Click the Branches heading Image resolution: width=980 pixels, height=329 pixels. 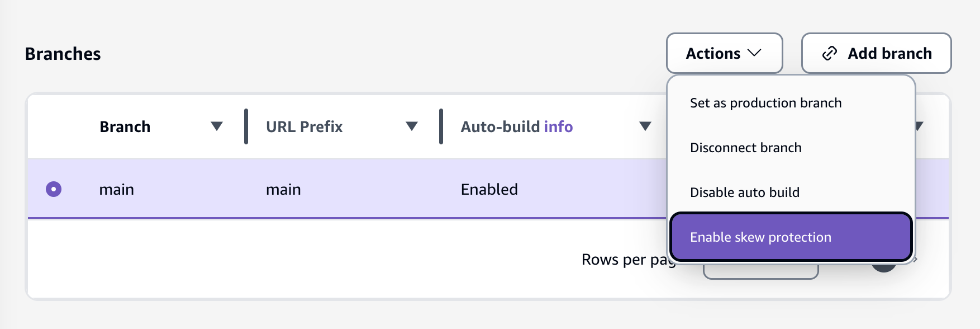click(x=63, y=53)
